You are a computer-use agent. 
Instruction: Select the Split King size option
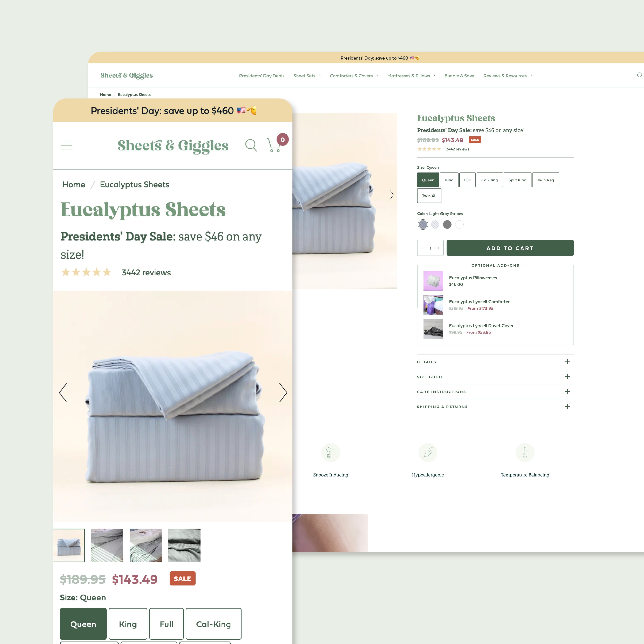[x=517, y=180]
